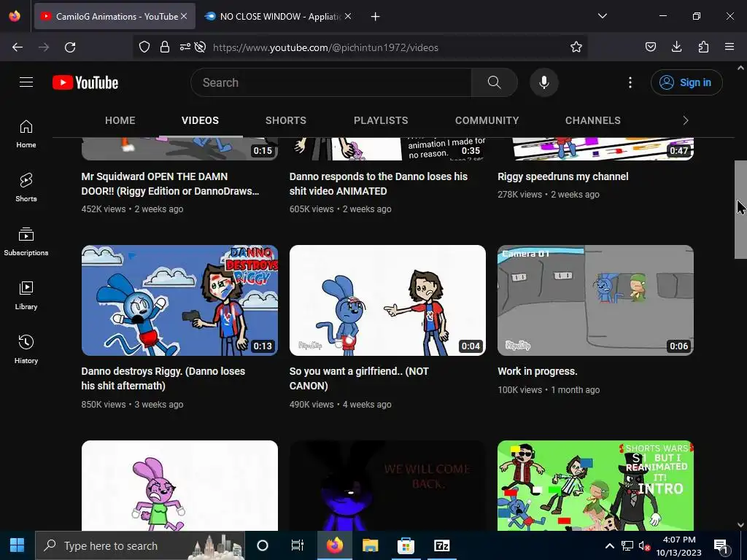Open Firefox downloads panel
Viewport: 747px width, 560px height.
pyautogui.click(x=676, y=47)
